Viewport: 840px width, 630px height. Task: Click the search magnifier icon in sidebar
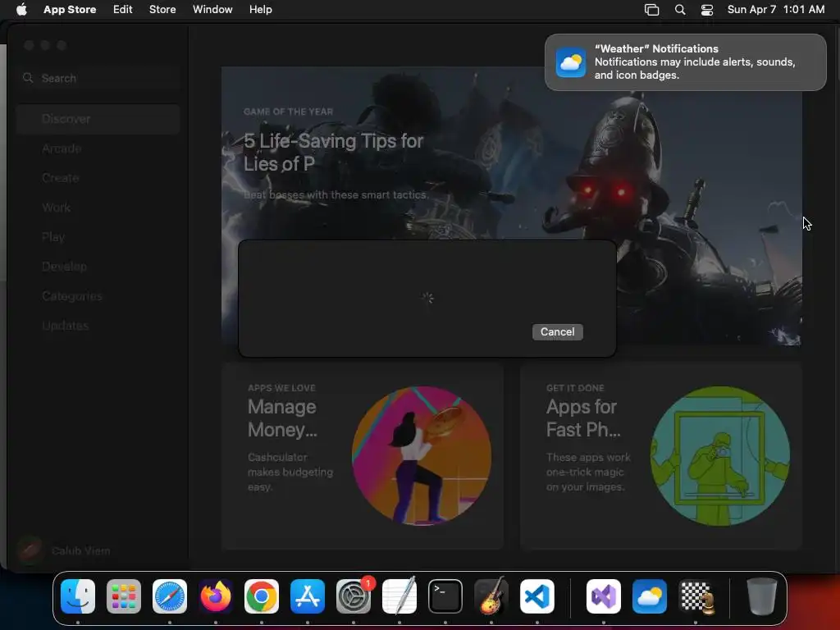coord(28,78)
